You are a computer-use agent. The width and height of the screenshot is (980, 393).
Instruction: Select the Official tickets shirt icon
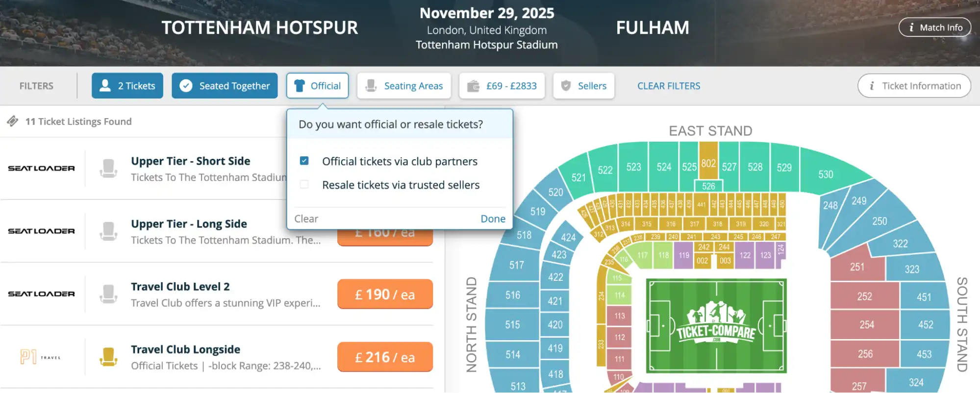(299, 85)
